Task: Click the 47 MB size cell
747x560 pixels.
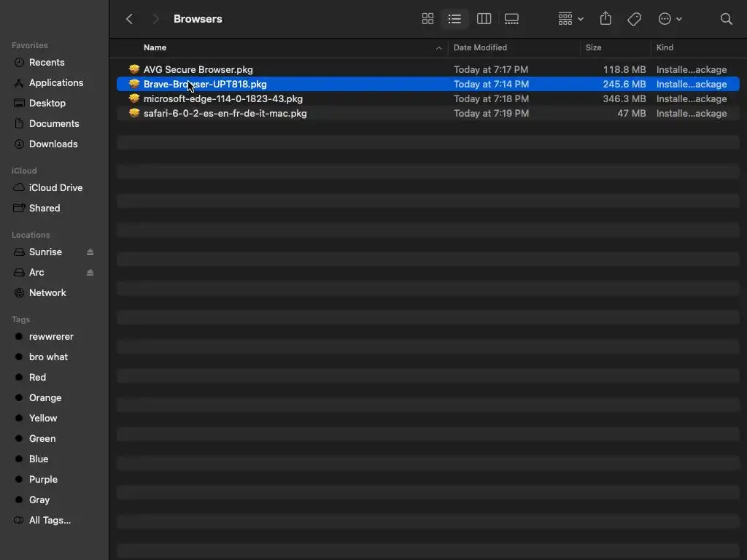Action: pyautogui.click(x=632, y=113)
